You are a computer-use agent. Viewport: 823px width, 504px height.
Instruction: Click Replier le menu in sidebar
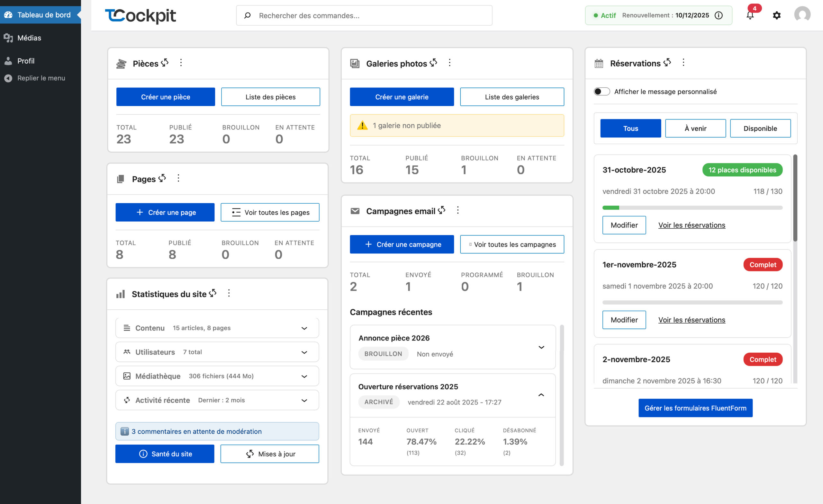pyautogui.click(x=41, y=78)
